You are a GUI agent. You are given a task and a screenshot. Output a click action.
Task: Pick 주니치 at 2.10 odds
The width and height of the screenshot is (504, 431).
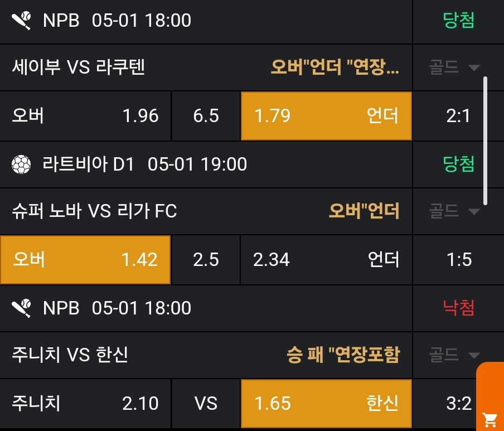click(85, 403)
